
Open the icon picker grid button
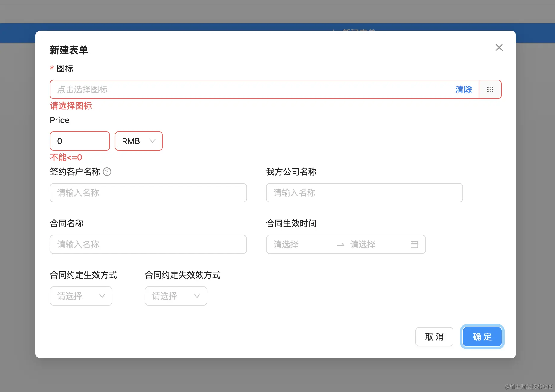pos(490,89)
